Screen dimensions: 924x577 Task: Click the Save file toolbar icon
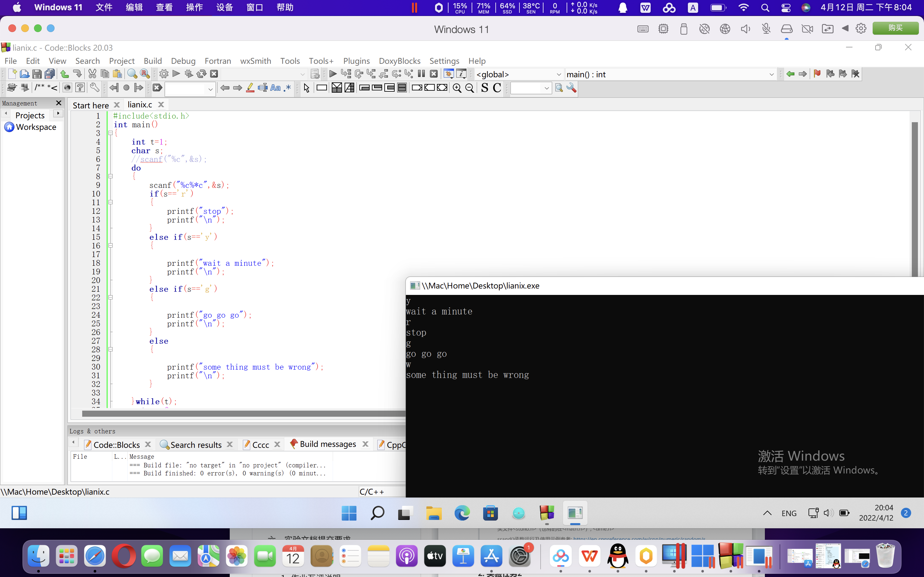coord(37,74)
